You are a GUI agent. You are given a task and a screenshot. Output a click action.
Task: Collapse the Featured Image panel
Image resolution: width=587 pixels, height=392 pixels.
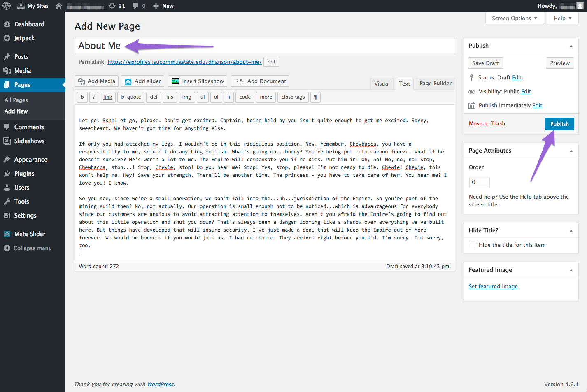pos(571,270)
